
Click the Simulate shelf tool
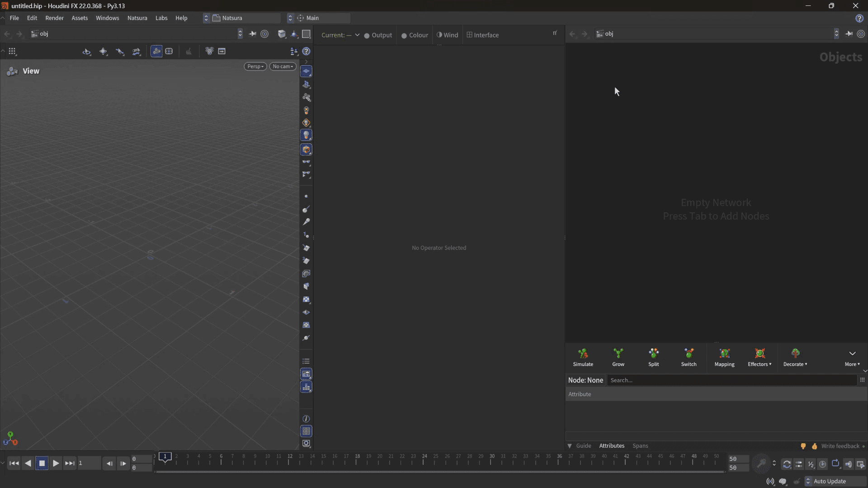[583, 357]
